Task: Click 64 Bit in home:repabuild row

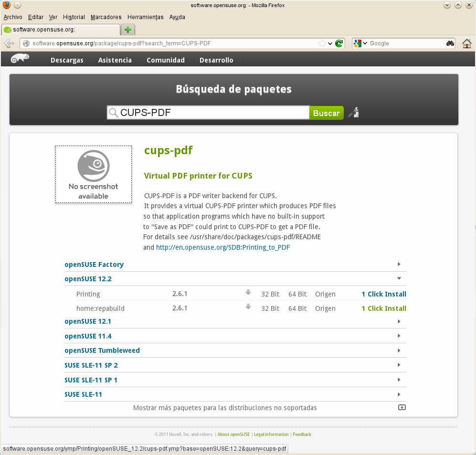Action: point(297,308)
